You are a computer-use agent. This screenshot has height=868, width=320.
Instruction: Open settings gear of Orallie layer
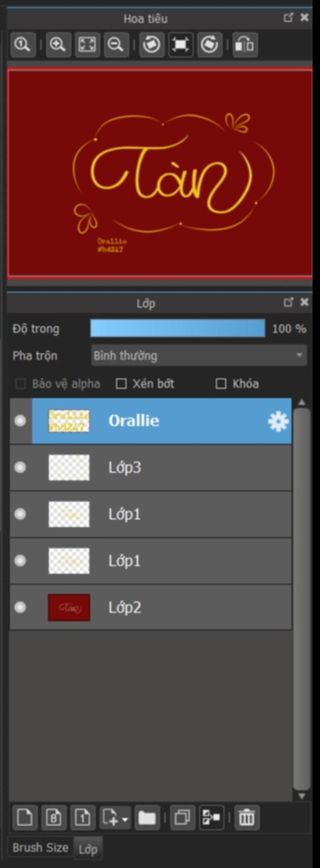[x=278, y=421]
